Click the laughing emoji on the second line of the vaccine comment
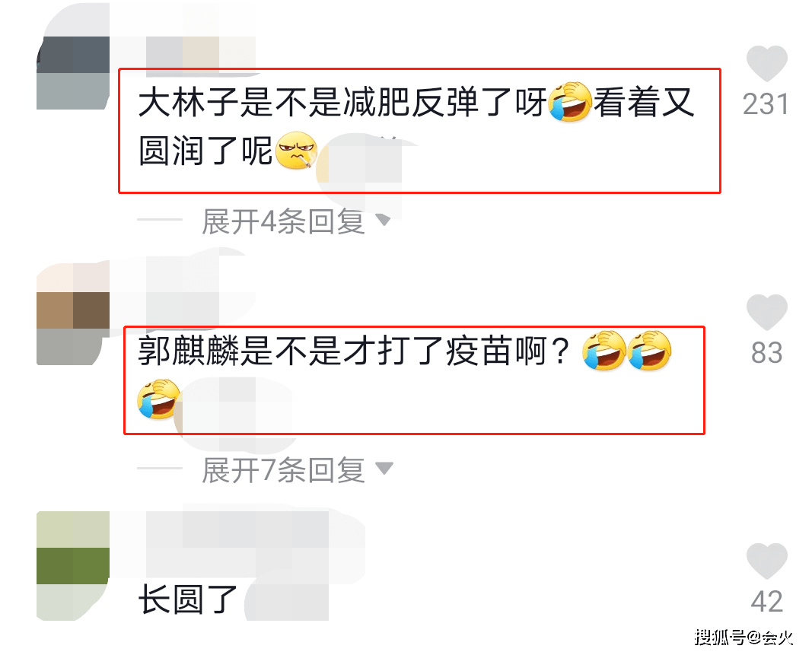 (x=158, y=399)
